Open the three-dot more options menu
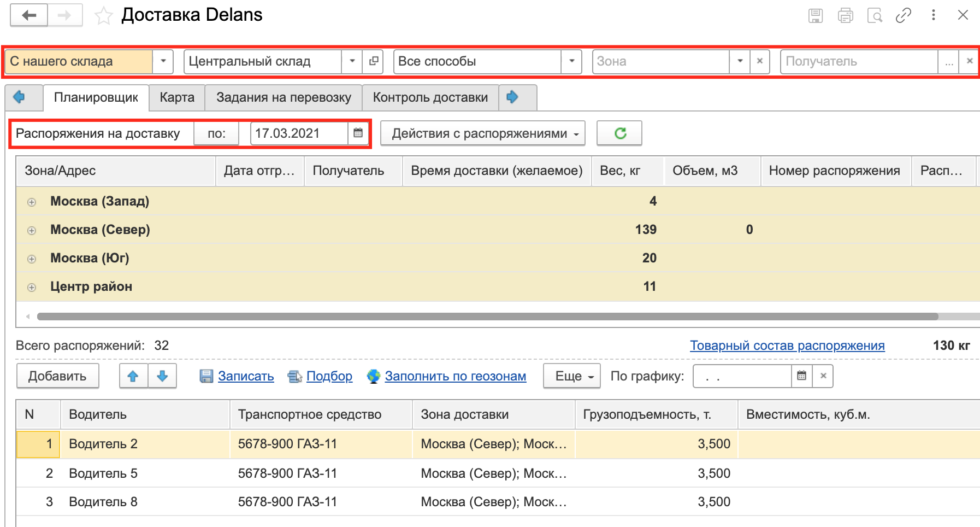The image size is (980, 527). click(934, 15)
